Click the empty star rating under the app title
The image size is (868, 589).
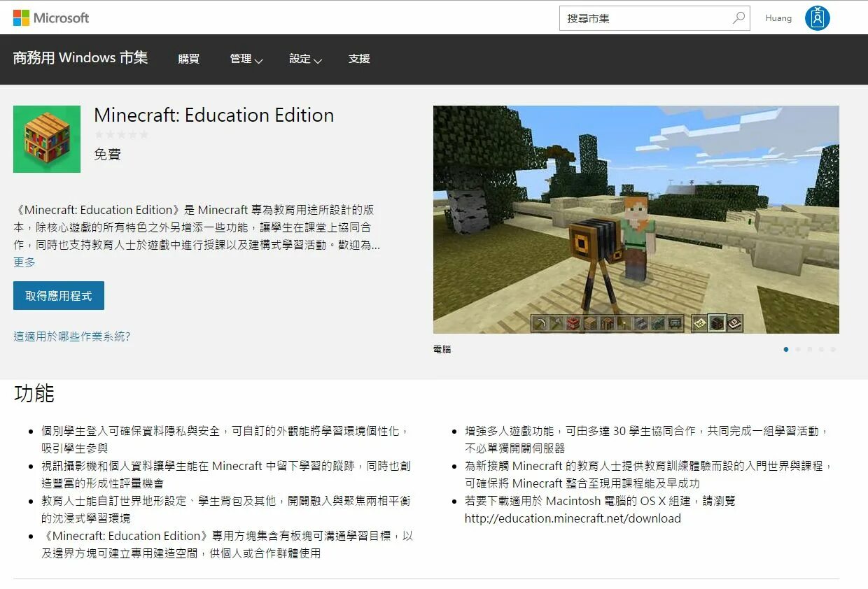pos(121,134)
